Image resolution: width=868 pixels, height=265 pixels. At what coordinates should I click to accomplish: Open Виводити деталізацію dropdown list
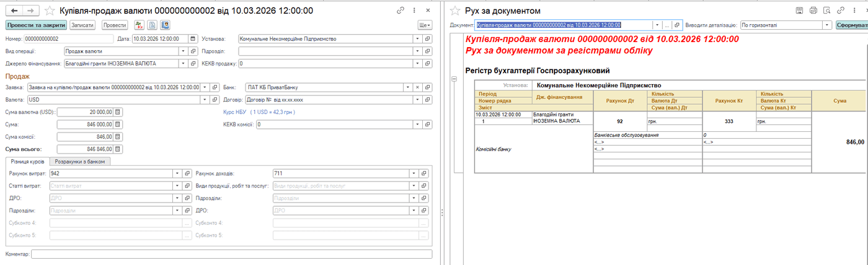827,25
